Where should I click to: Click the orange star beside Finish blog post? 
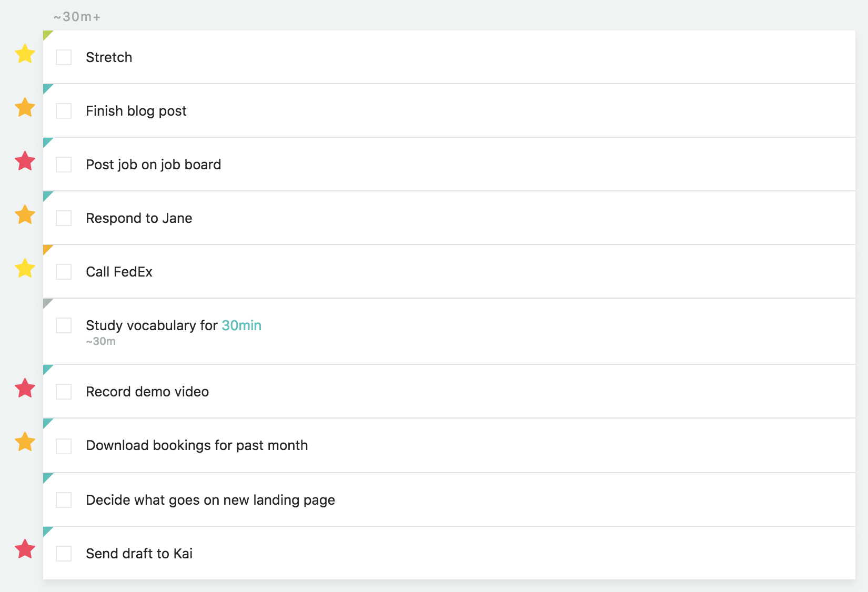click(x=25, y=107)
